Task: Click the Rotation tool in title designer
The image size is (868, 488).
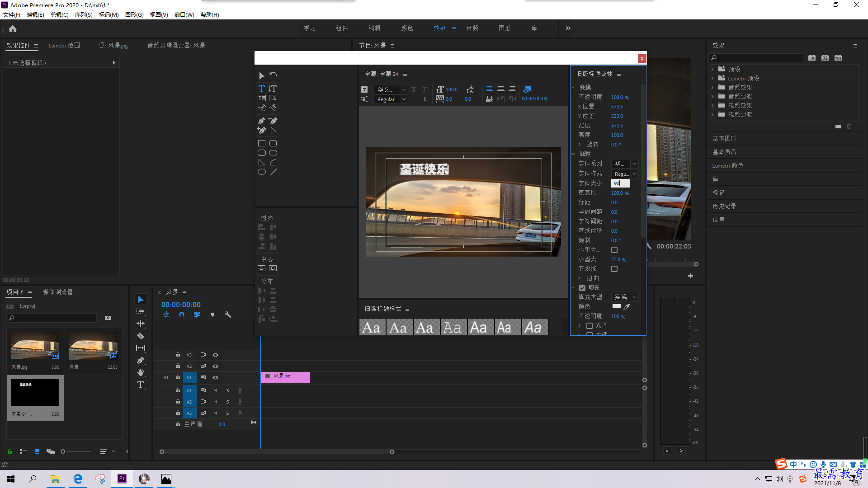Action: pos(273,75)
